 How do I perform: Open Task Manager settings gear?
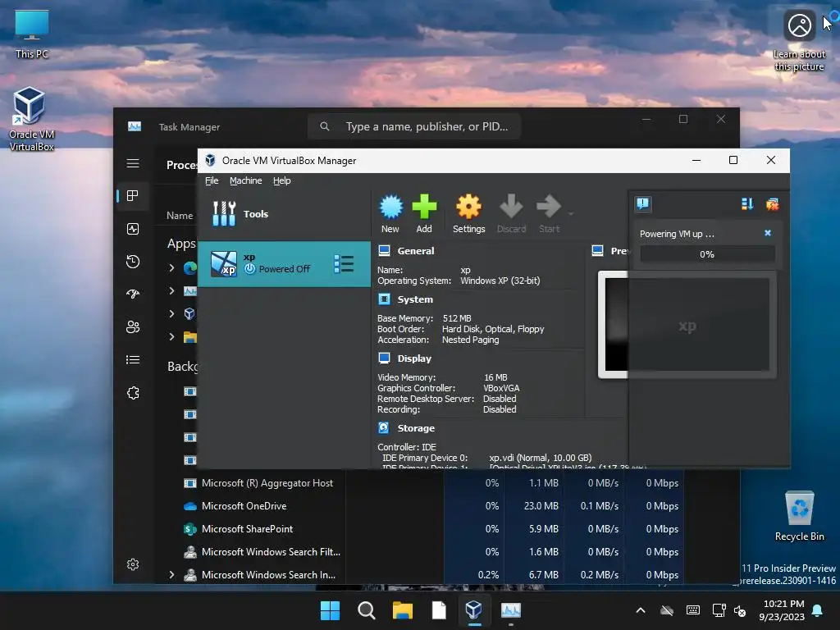(x=133, y=564)
